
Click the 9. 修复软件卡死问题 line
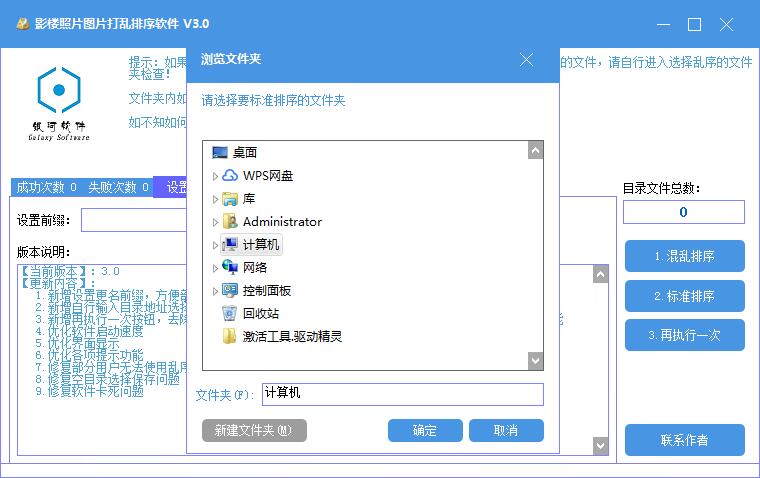[x=89, y=391]
